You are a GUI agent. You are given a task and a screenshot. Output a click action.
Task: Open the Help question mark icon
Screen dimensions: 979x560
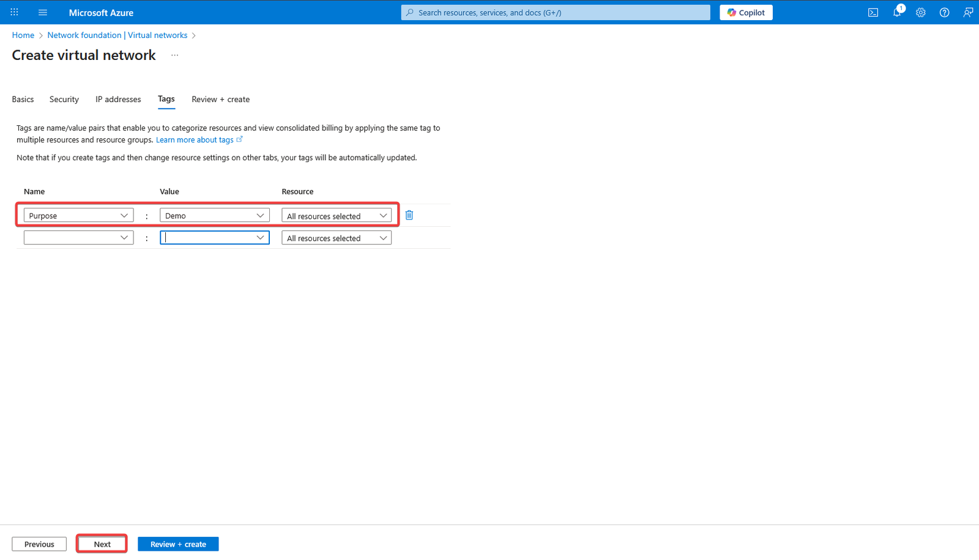[x=944, y=12]
